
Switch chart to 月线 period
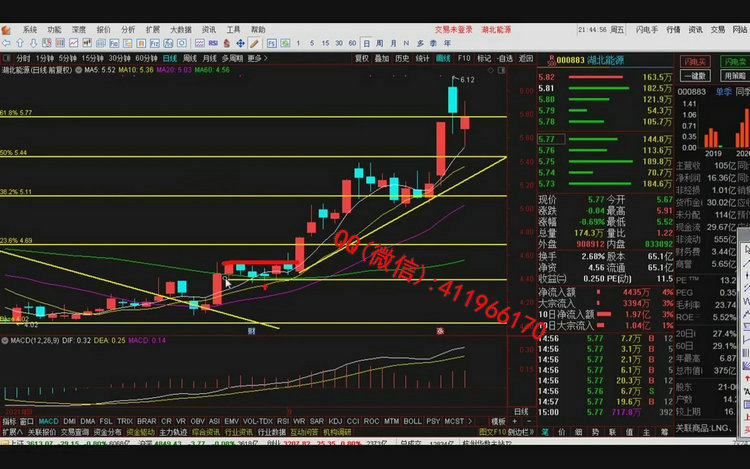pyautogui.click(x=210, y=58)
